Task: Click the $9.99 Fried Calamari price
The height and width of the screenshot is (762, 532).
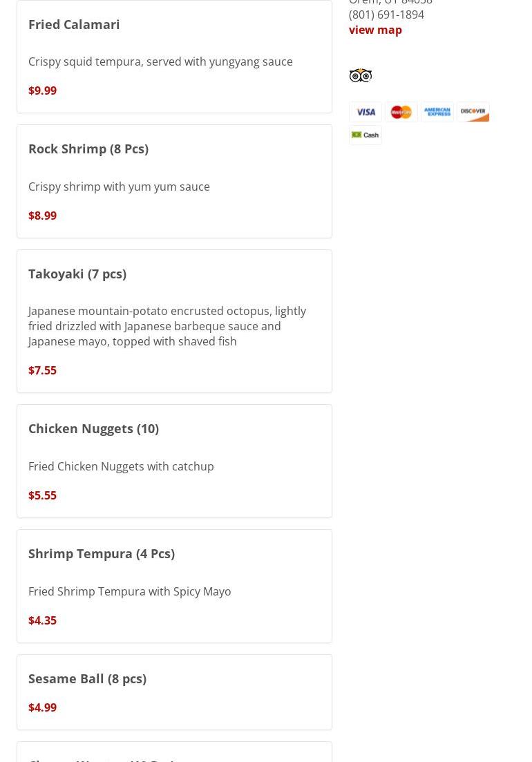Action: pyautogui.click(x=42, y=91)
